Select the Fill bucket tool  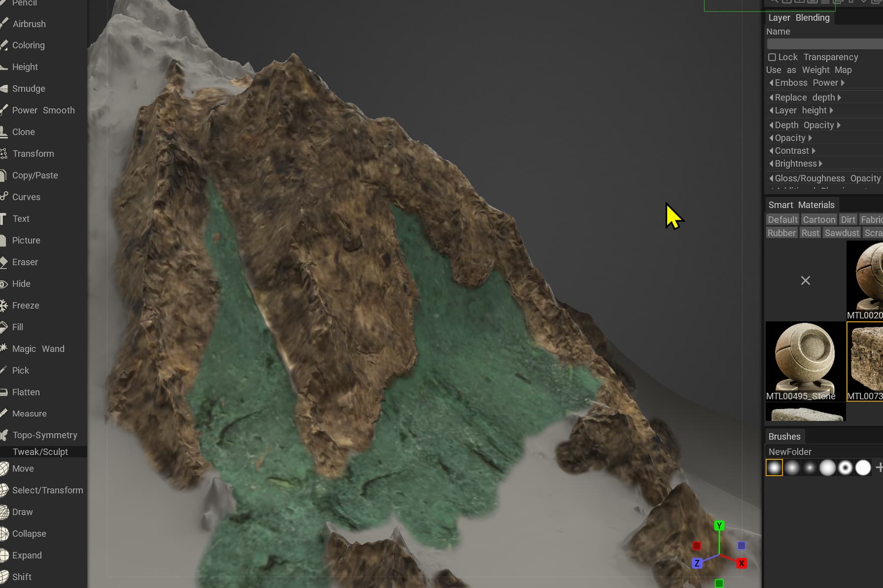18,327
